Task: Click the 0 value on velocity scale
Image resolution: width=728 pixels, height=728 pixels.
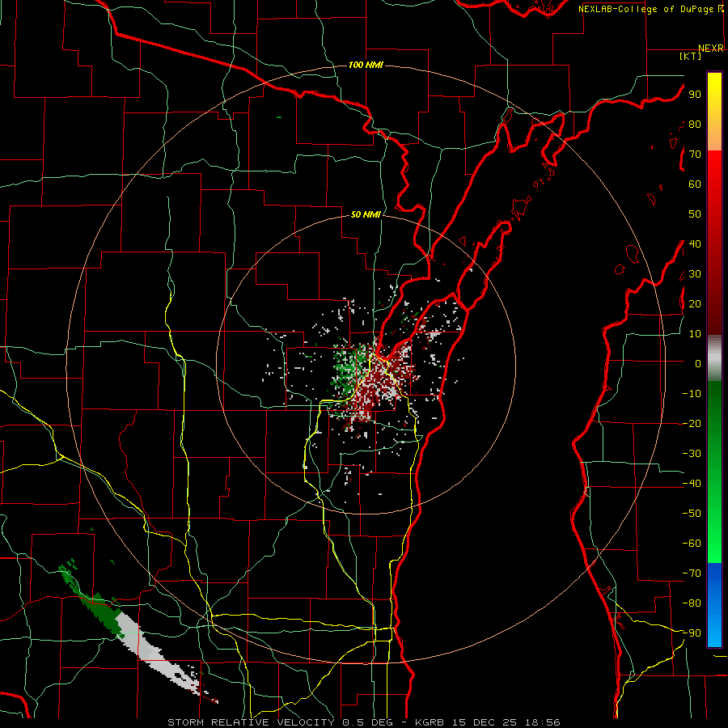Action: pyautogui.click(x=698, y=364)
